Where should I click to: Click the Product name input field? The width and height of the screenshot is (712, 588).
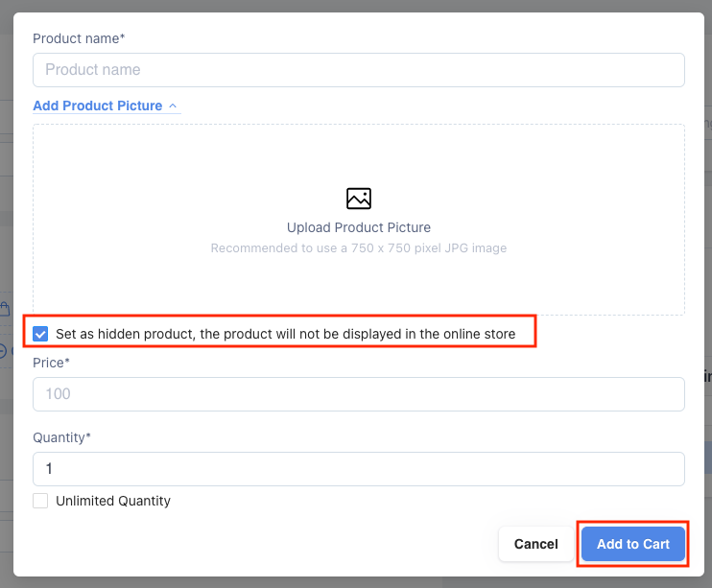coord(358,70)
